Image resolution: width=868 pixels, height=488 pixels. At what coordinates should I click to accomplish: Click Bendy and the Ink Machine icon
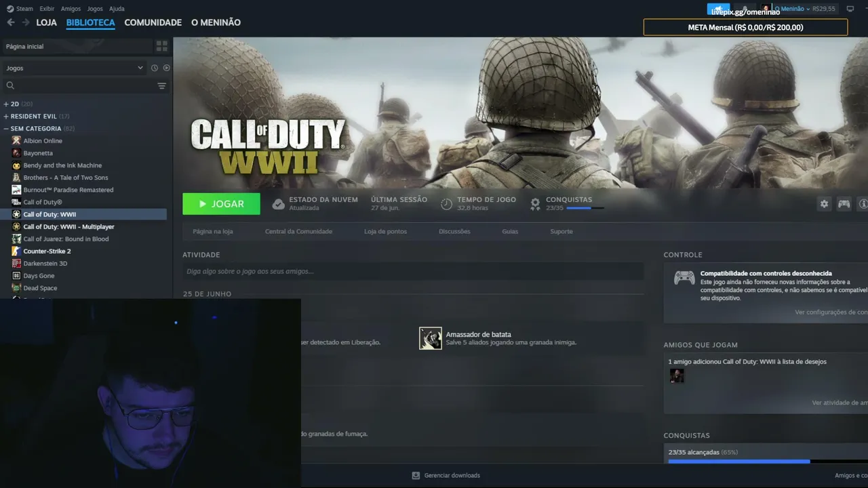[x=16, y=165]
